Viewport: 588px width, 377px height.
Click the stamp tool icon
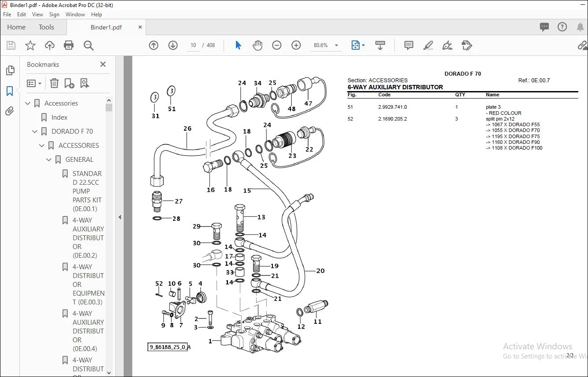[x=467, y=45]
